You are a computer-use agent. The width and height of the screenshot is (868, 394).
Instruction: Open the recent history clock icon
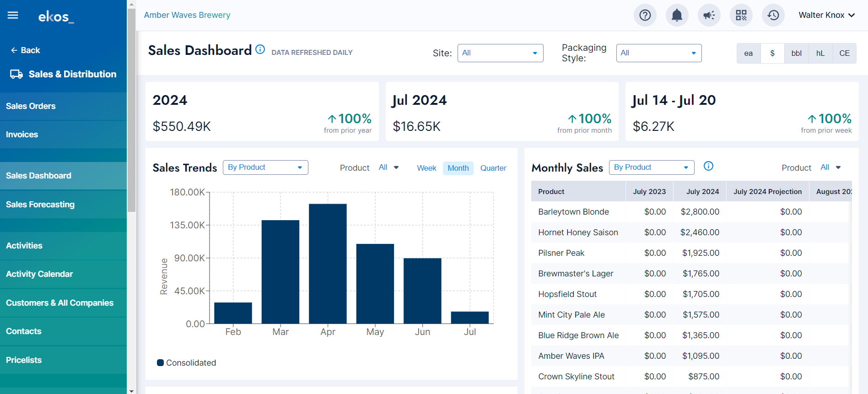point(773,15)
